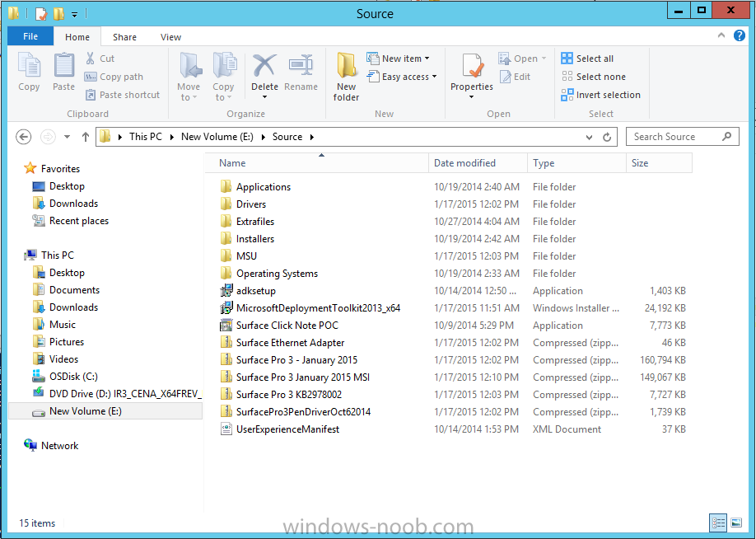
Task: Open the Copy to dropdown
Action: pyautogui.click(x=223, y=92)
